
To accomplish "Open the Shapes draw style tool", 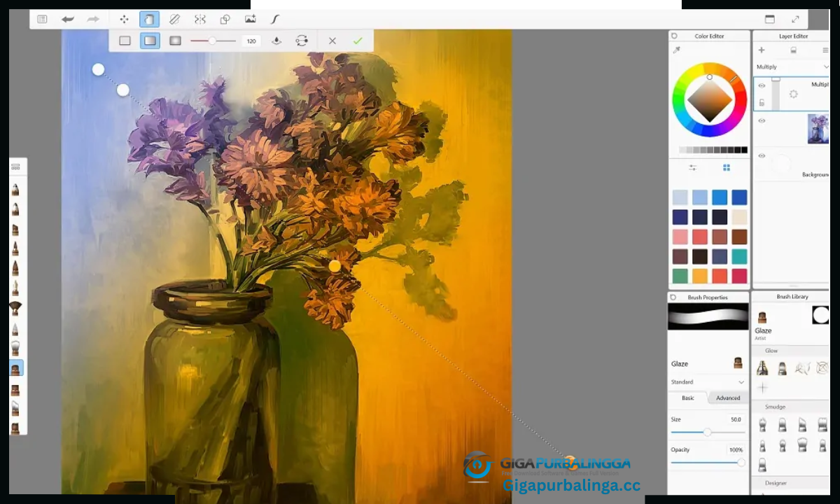I will 225,20.
